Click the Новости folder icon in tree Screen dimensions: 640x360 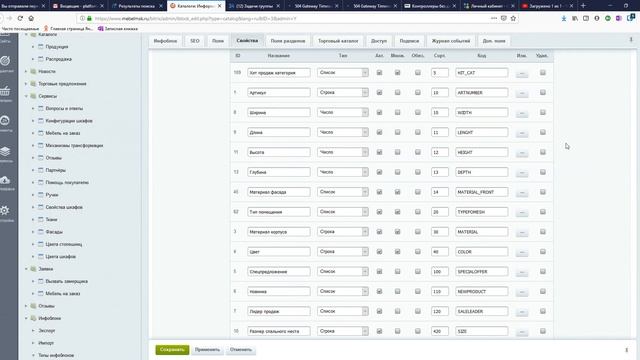point(33,71)
